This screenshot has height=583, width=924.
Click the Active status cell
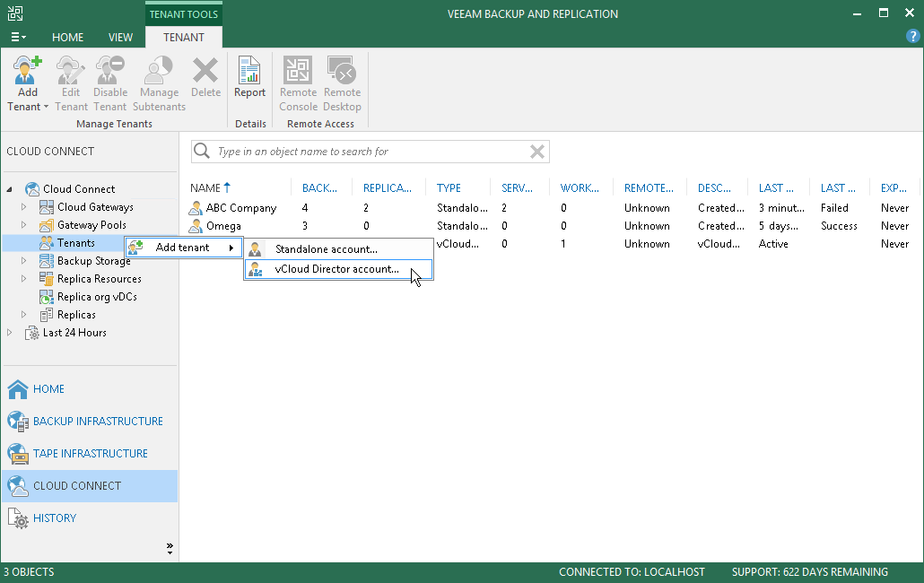coord(773,244)
